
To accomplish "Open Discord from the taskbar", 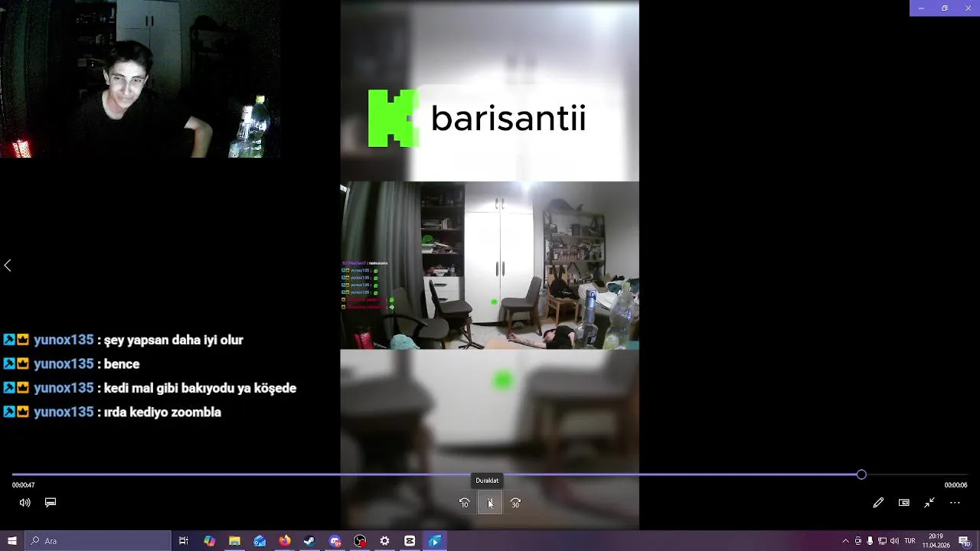I will click(335, 541).
